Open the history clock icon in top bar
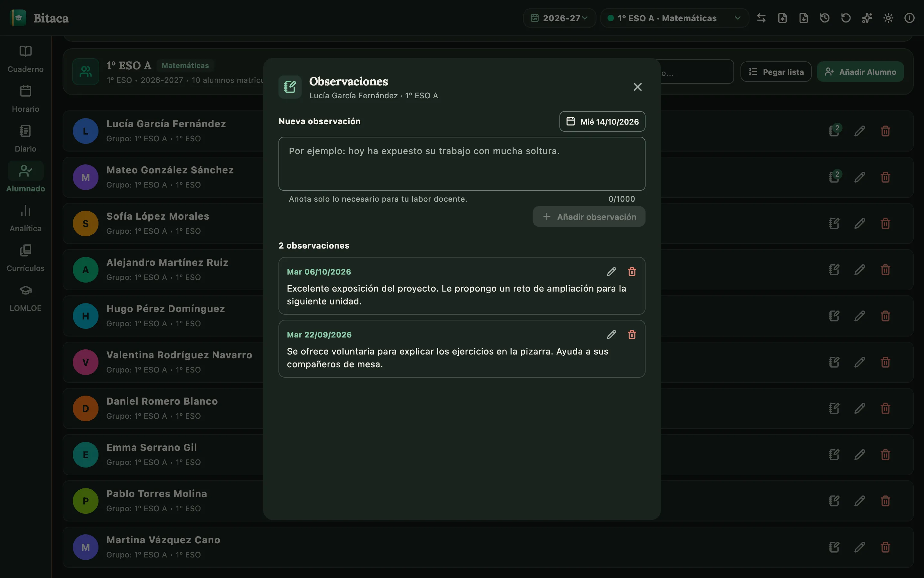924x578 pixels. pos(825,18)
